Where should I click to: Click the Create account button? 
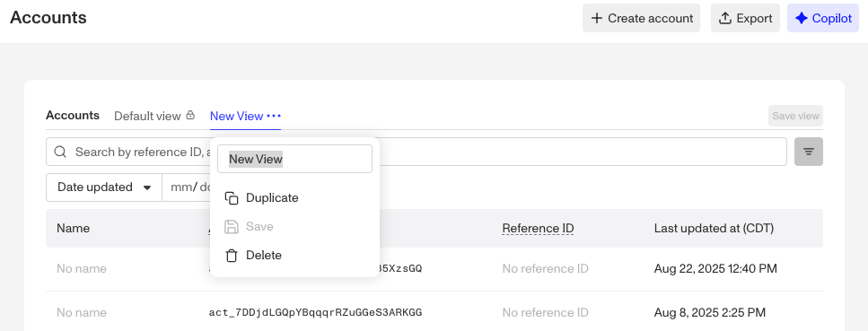pos(641,18)
